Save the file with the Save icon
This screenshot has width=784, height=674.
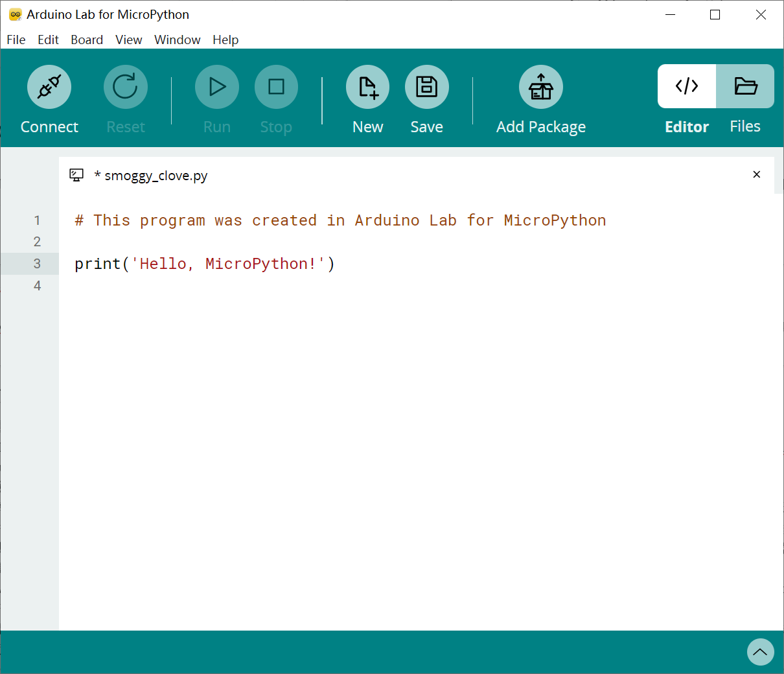coord(427,87)
